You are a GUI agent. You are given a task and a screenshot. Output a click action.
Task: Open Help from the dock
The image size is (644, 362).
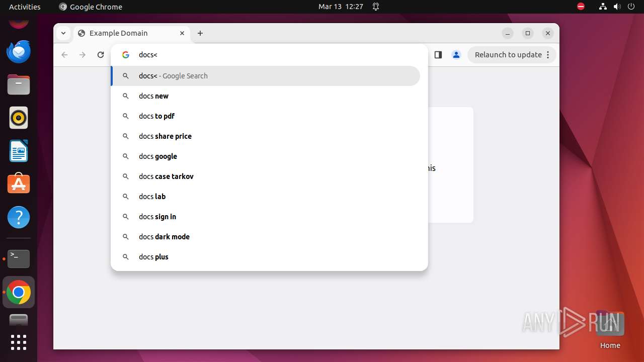[19, 217]
